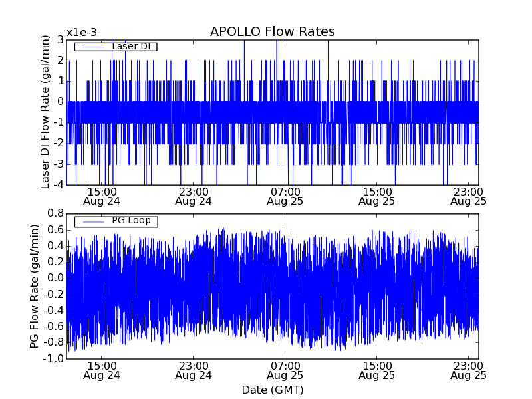Click 15:00 Aug 24 tick label under top plot

point(102,196)
